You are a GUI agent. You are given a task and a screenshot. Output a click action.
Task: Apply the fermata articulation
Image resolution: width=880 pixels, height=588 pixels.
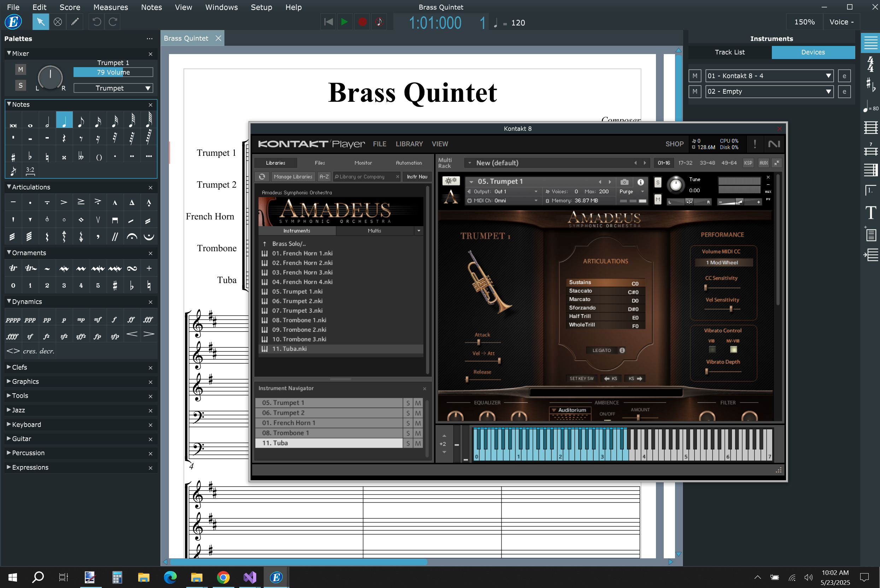[x=132, y=237]
